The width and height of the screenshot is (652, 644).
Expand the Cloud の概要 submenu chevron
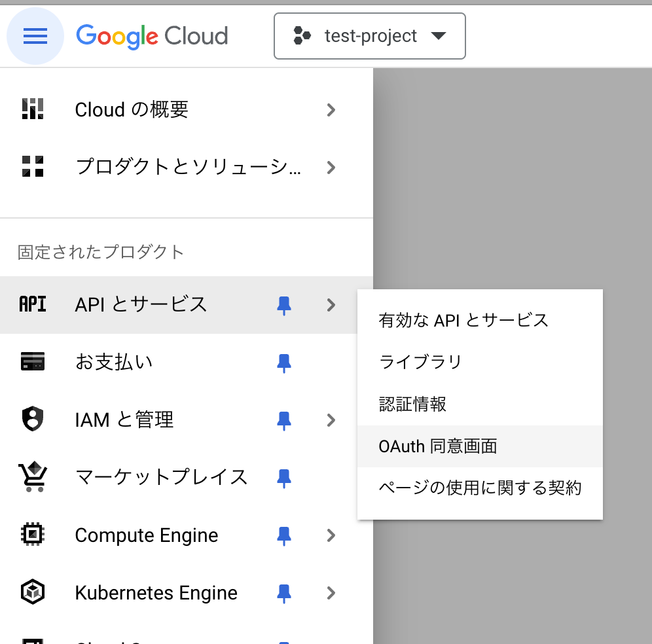coord(331,110)
